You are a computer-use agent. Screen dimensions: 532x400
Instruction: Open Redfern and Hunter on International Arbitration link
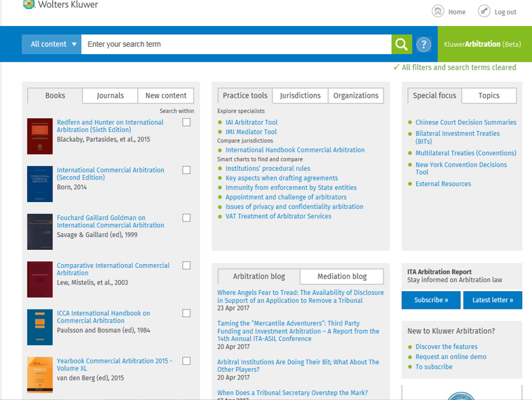[x=110, y=126]
